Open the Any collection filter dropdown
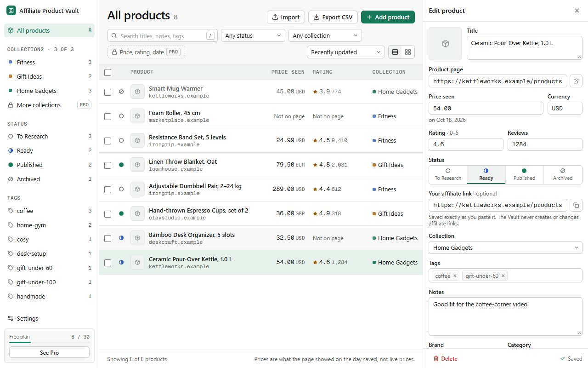 click(x=325, y=35)
